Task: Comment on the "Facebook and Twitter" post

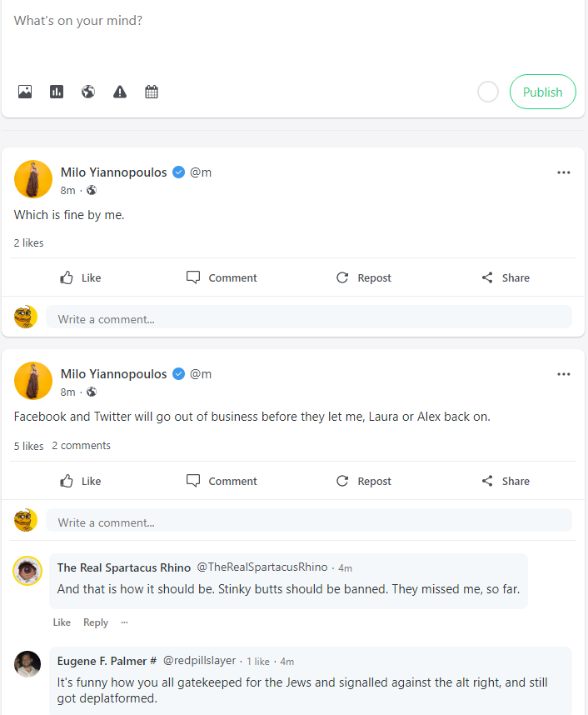Action: coord(222,481)
